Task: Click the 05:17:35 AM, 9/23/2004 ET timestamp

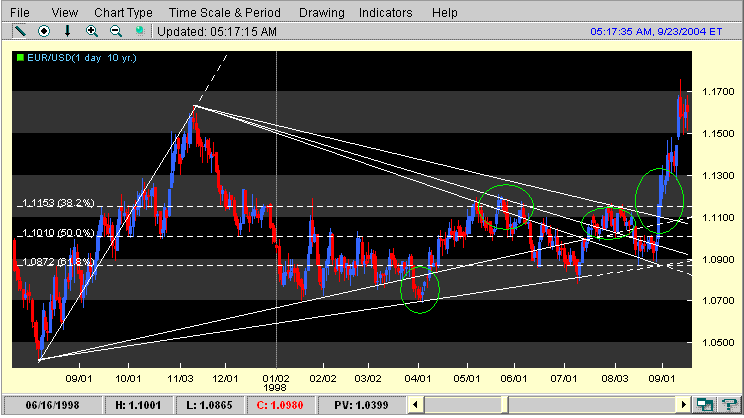Action: click(656, 32)
